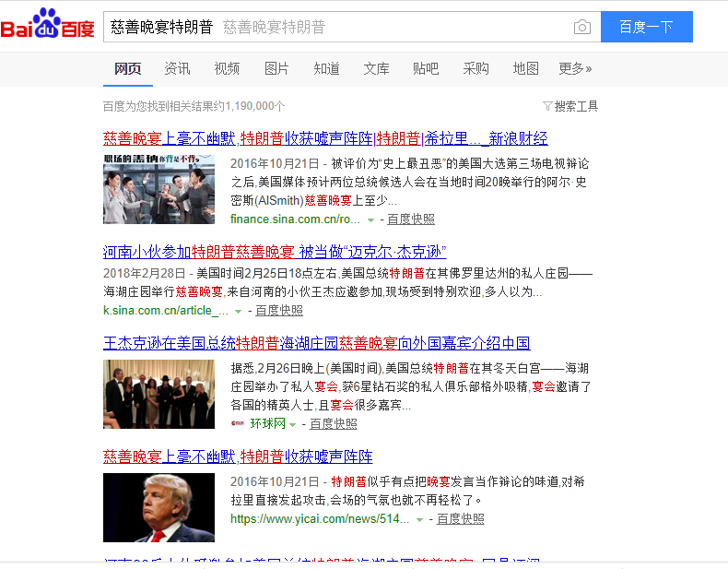Open the 新浪财经 result title link
Viewport: 728px width, 569px height.
point(325,138)
